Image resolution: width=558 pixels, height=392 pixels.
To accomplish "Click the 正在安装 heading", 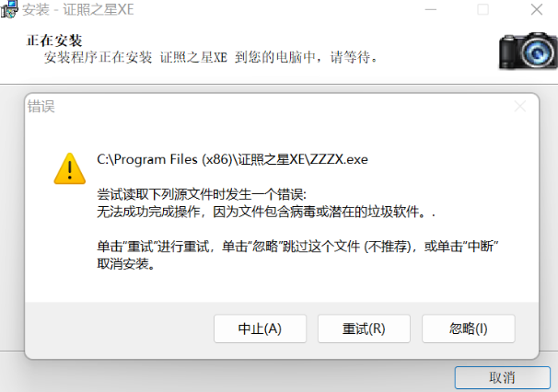I will pos(54,40).
